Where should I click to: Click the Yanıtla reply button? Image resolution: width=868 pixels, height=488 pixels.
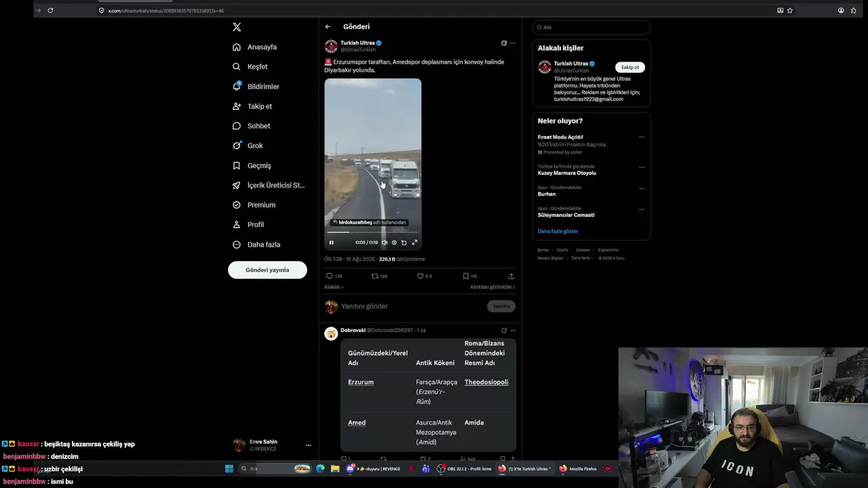[501, 306]
